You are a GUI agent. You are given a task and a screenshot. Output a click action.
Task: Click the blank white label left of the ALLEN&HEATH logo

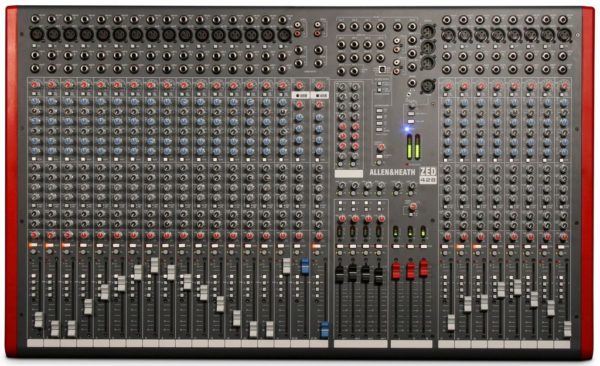click(x=349, y=174)
